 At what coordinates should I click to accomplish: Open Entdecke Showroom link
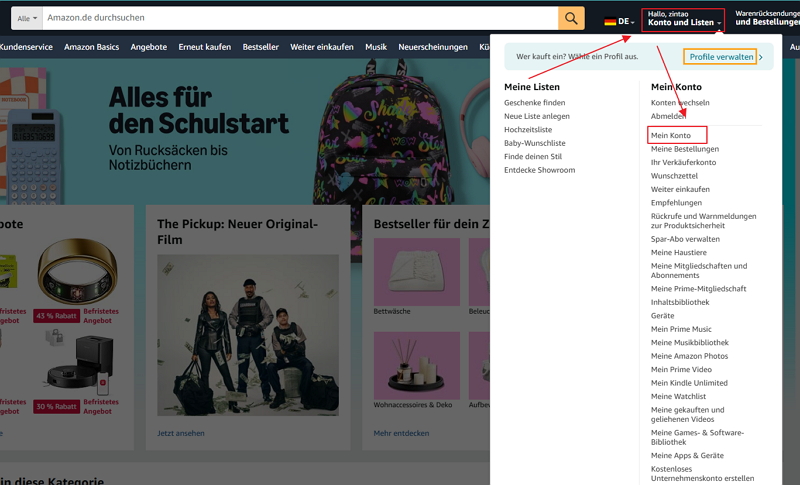click(x=539, y=170)
